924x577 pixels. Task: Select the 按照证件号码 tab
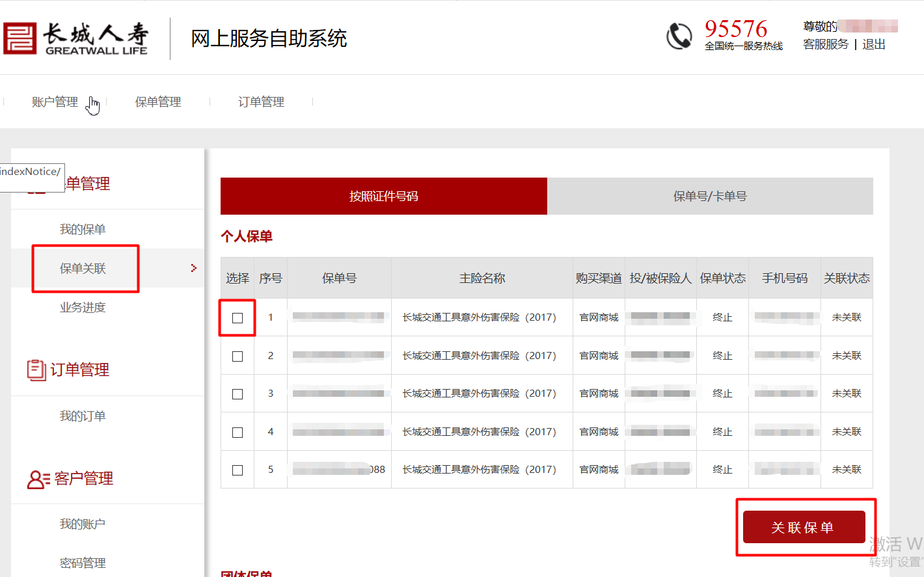[383, 196]
